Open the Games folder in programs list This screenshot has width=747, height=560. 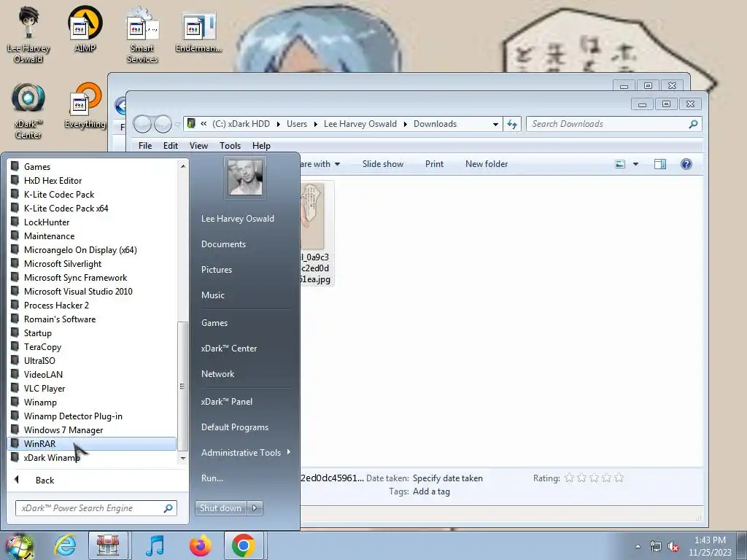tap(92, 167)
